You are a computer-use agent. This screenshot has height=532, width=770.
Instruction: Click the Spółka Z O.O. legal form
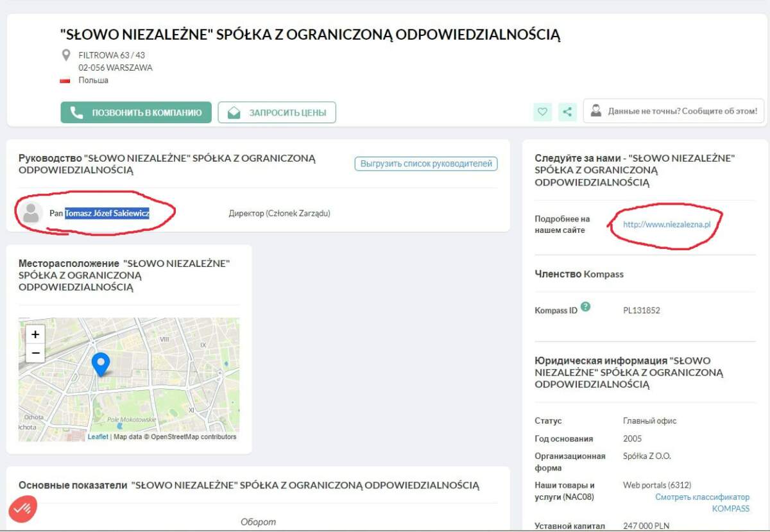647,456
